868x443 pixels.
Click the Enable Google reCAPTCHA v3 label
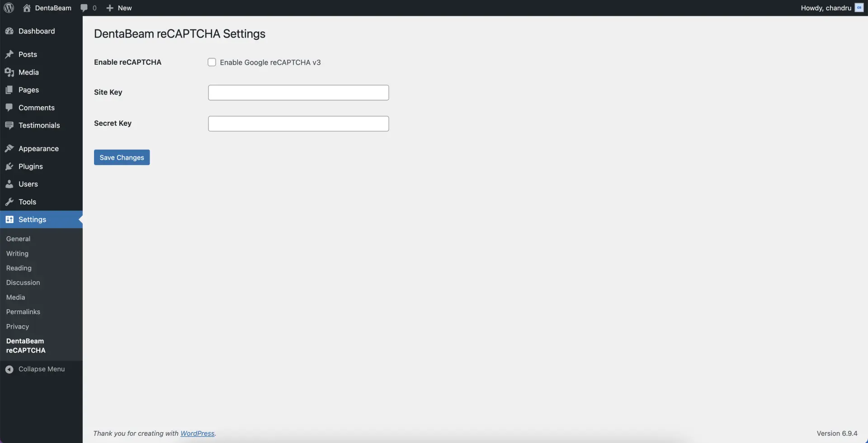[x=270, y=62]
